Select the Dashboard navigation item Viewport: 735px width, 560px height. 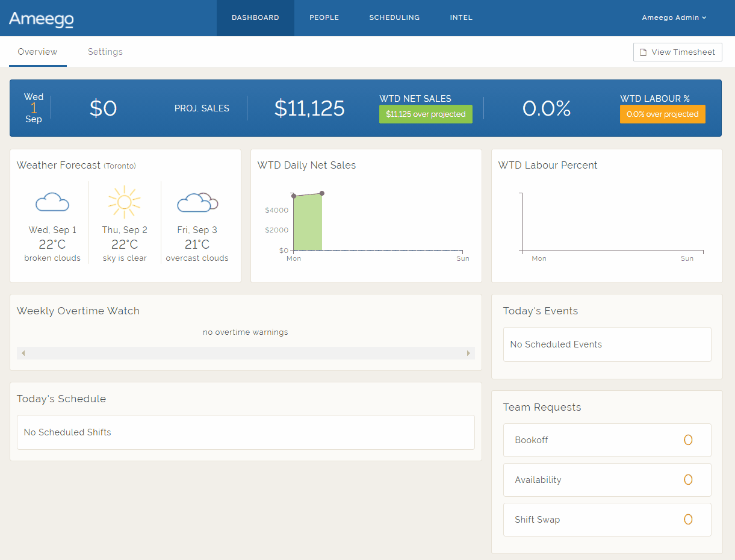255,18
